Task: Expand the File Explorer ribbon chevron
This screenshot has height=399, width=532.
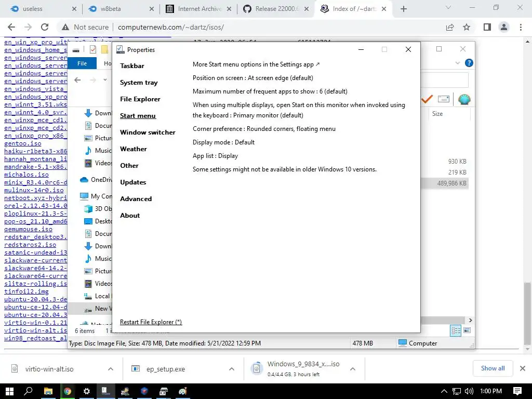Action: (x=457, y=63)
